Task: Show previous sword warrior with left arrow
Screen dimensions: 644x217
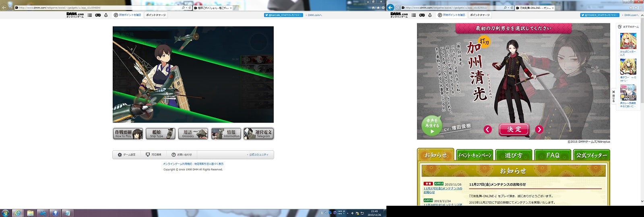Action: [x=488, y=129]
